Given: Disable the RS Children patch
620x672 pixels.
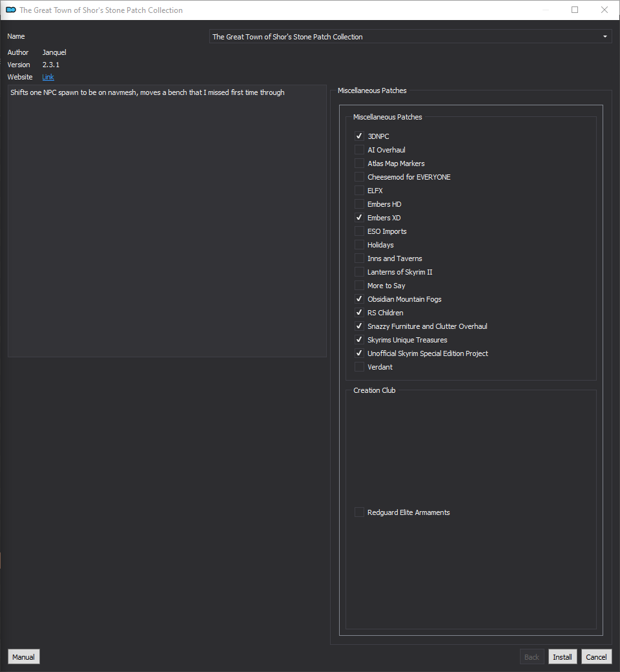Looking at the screenshot, I should point(359,313).
